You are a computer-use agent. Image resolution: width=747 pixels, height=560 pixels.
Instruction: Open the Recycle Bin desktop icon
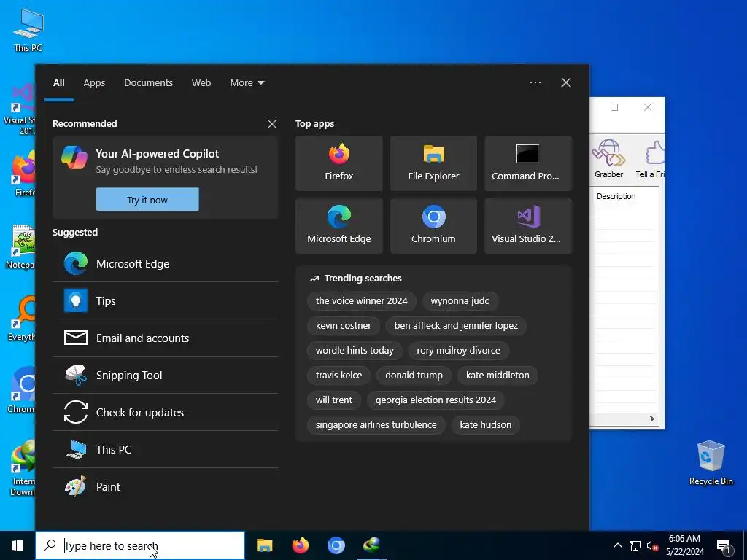tap(711, 463)
